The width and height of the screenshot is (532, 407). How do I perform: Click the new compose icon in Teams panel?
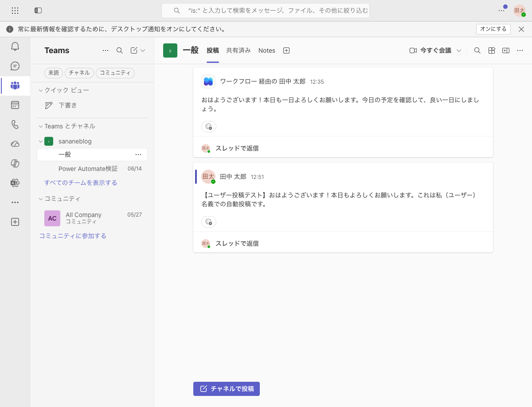point(134,50)
